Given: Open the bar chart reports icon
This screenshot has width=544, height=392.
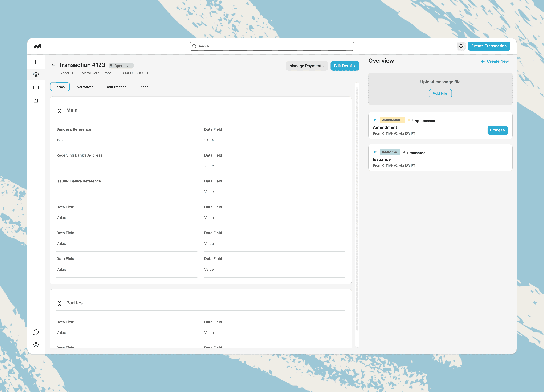Looking at the screenshot, I should point(36,100).
